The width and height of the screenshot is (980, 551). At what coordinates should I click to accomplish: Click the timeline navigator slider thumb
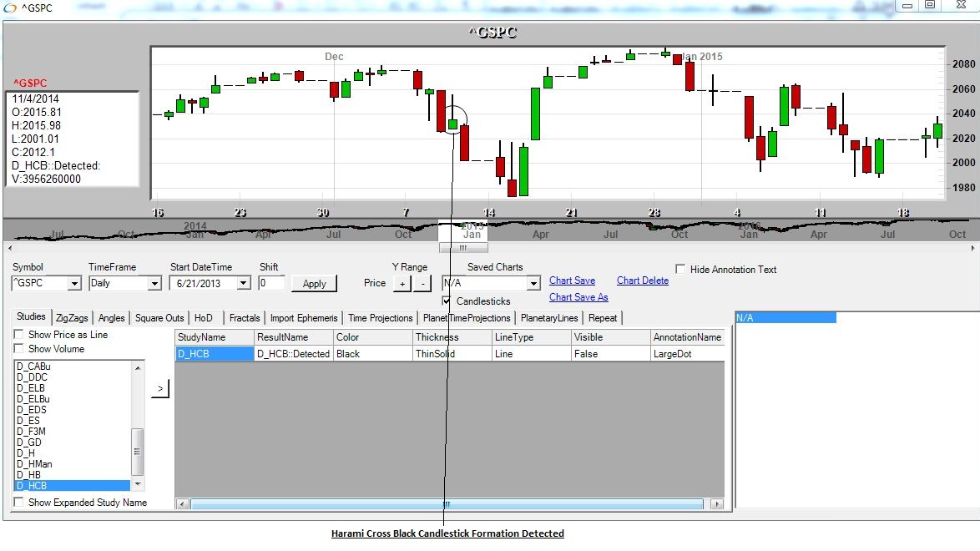click(x=463, y=248)
